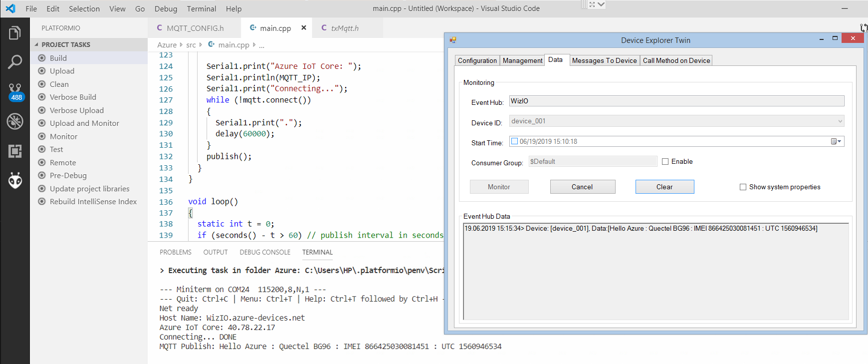Click the Monitor button in Device Explorer
Screen dimensions: 868x364
(499, 187)
